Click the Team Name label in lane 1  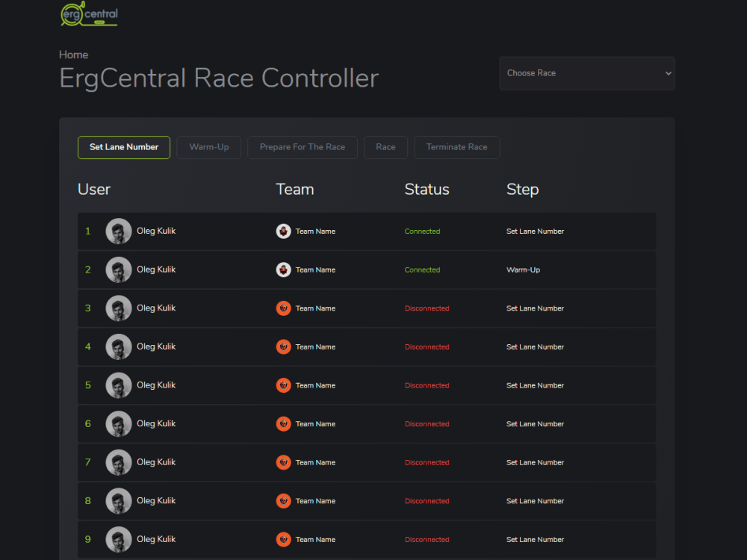(x=315, y=231)
